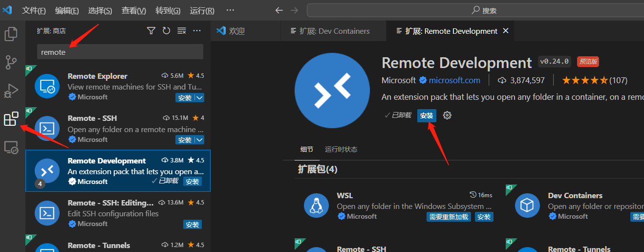Viewport: 644px width, 252px height.
Task: Select the Remote Explorer list entry title
Action: [97, 76]
